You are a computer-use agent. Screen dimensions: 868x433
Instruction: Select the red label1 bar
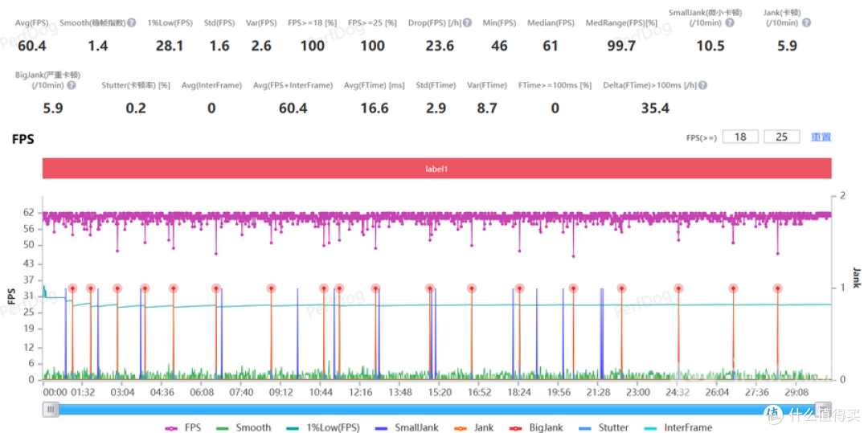point(436,170)
